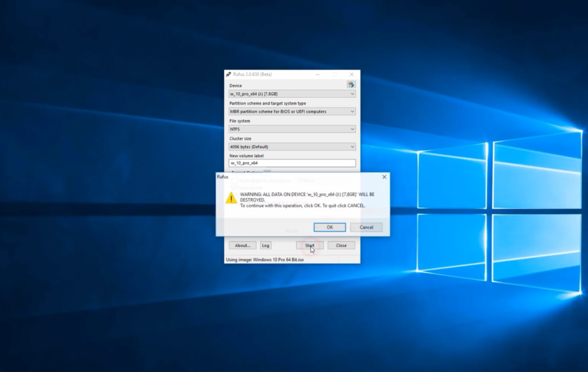
Task: Click the 'Using image: Windows 10 Pro 64 Bit.iso' status text
Action: click(x=265, y=260)
